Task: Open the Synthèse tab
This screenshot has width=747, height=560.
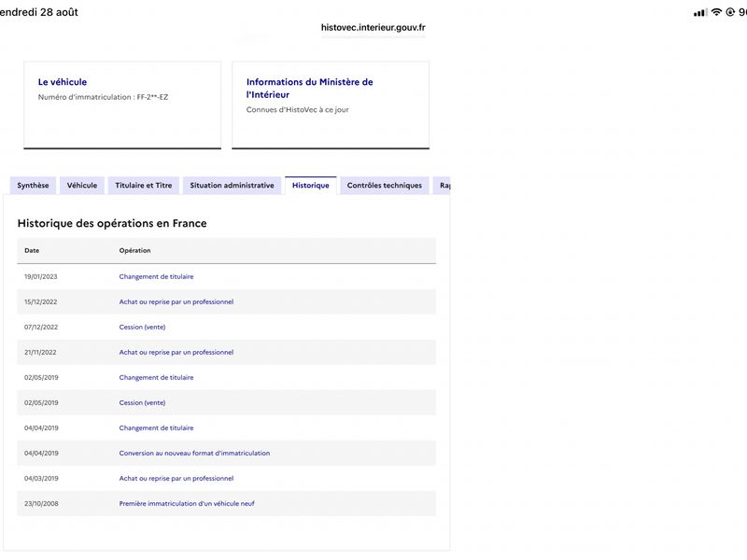Action: click(33, 185)
